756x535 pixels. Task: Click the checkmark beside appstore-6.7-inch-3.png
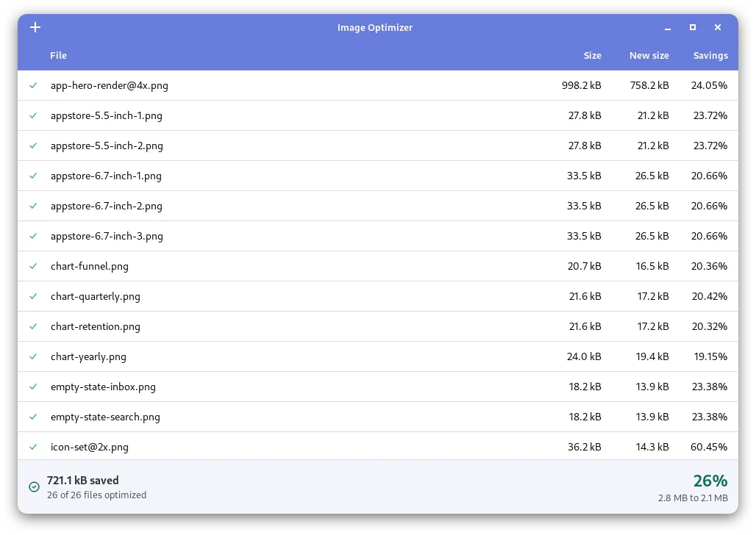tap(33, 236)
